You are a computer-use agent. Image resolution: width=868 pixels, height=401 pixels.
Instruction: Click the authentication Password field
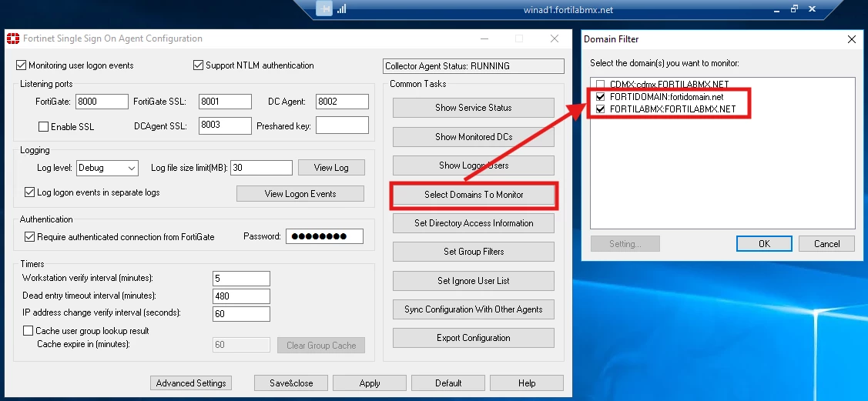324,237
